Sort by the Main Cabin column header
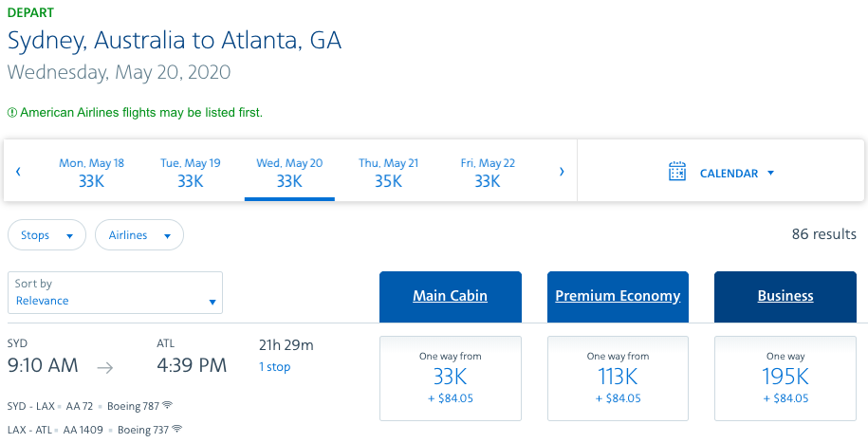The height and width of the screenshot is (443, 868). (450, 296)
